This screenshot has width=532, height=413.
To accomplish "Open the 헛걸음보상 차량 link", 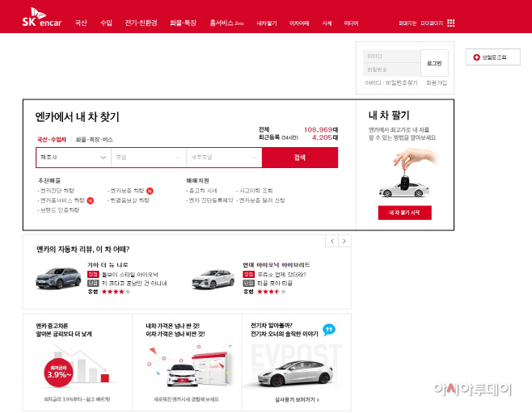I will point(129,200).
